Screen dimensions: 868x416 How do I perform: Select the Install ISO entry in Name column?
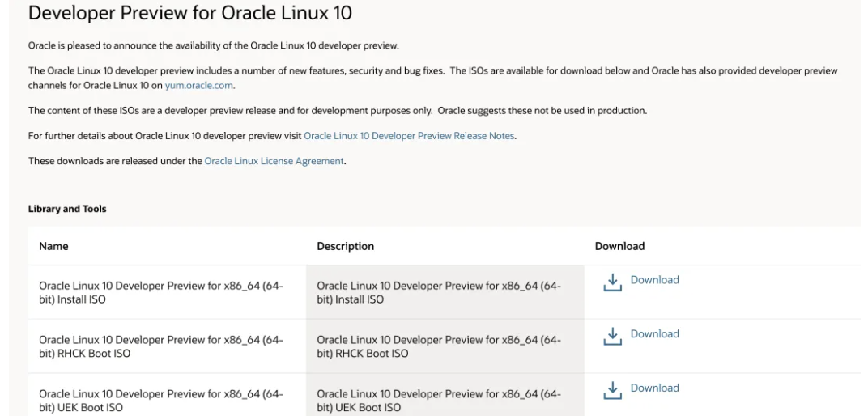click(x=160, y=292)
